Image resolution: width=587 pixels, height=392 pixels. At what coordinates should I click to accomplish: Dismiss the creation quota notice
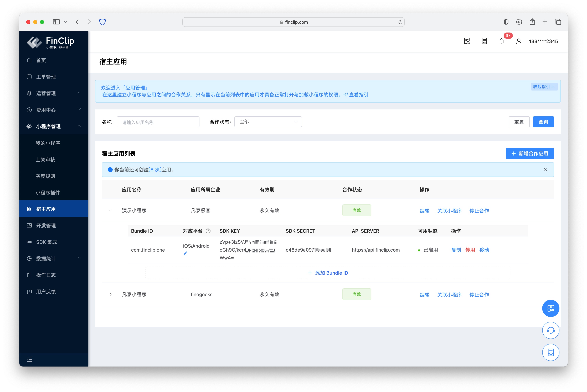[545, 170]
